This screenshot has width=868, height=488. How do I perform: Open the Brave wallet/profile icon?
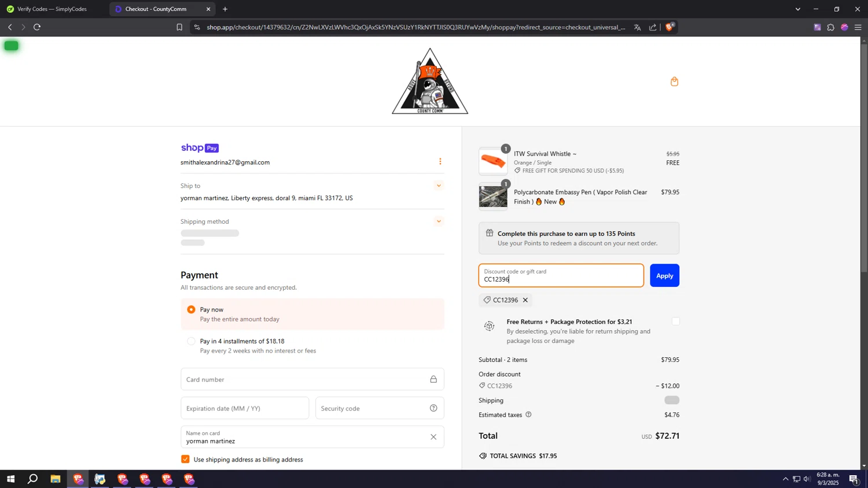click(844, 27)
